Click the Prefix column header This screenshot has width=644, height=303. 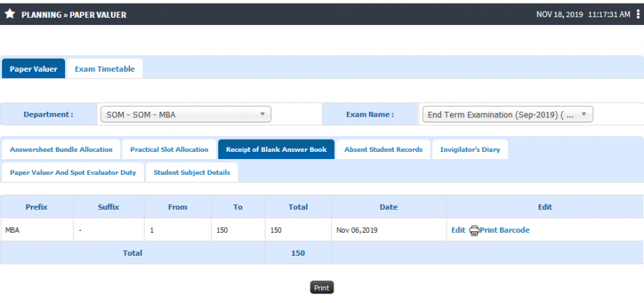(x=36, y=207)
